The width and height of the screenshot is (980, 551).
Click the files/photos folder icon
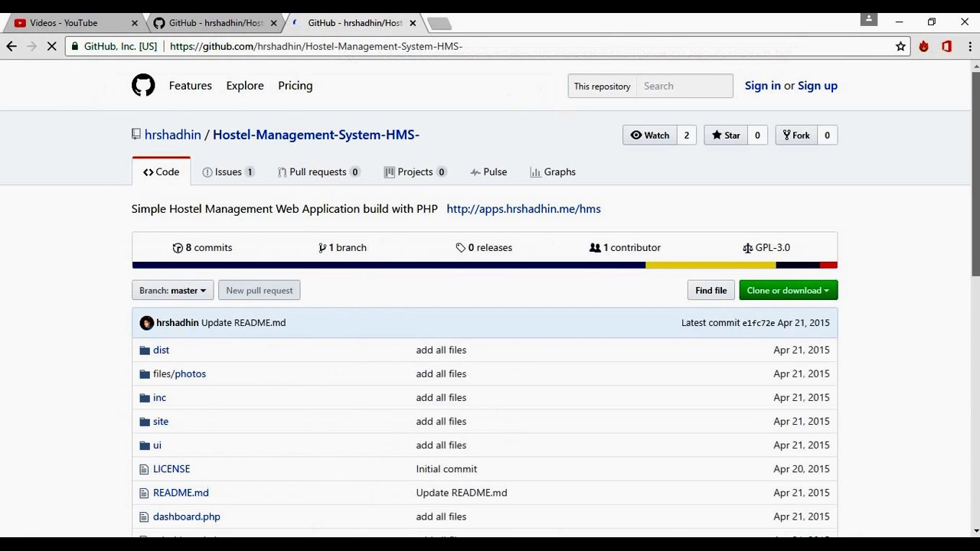(145, 374)
